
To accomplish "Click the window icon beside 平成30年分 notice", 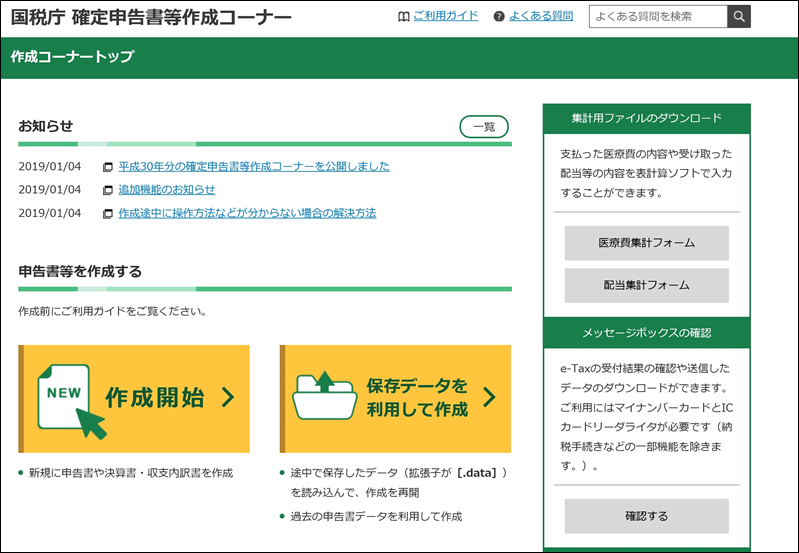I will (108, 167).
